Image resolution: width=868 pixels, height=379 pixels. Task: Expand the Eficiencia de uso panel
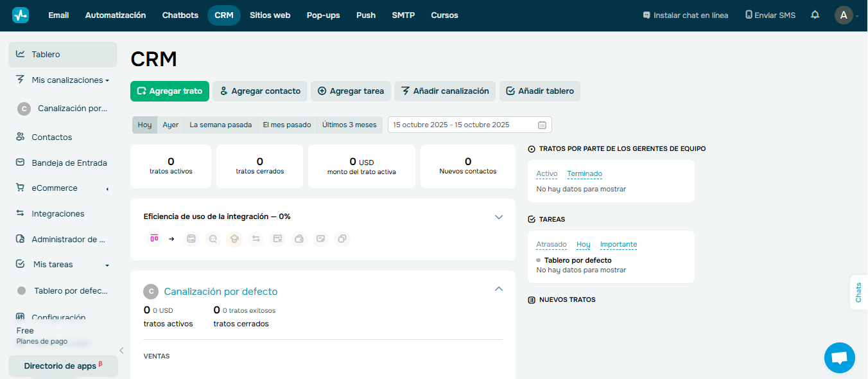tap(499, 217)
